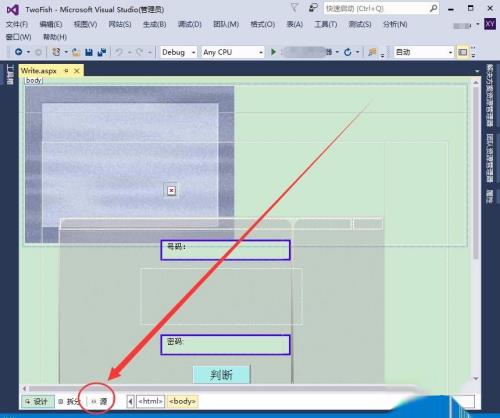Click the browser refresh icon in toolbar

[348, 52]
